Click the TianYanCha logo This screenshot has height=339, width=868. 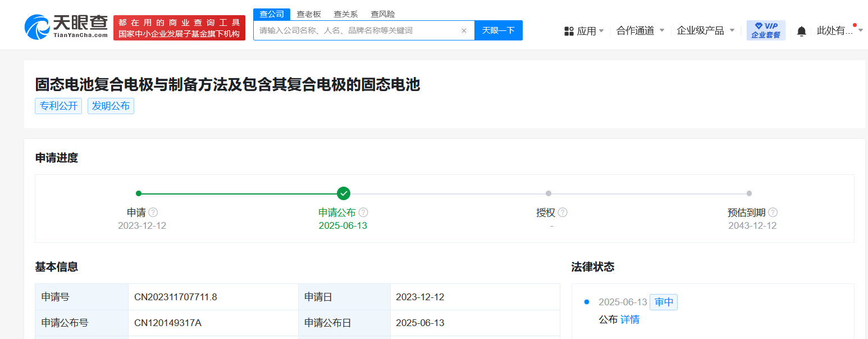66,26
